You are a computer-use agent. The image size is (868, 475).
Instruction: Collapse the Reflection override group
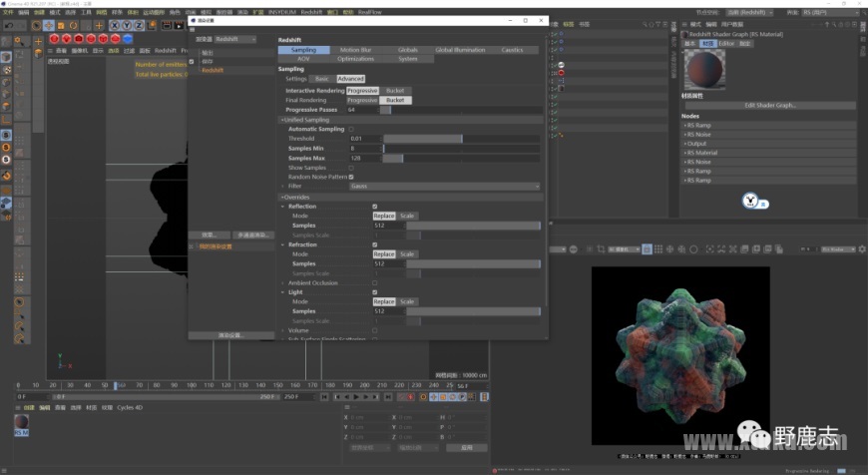283,207
